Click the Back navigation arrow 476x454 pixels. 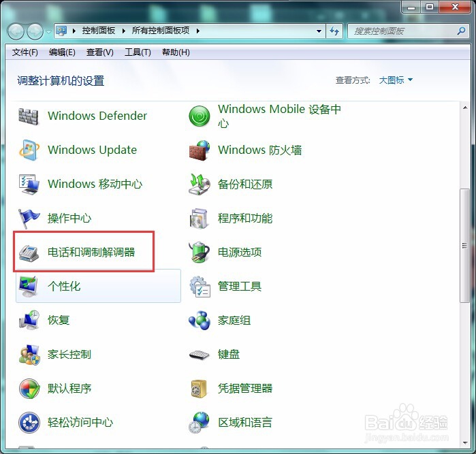pos(16,31)
